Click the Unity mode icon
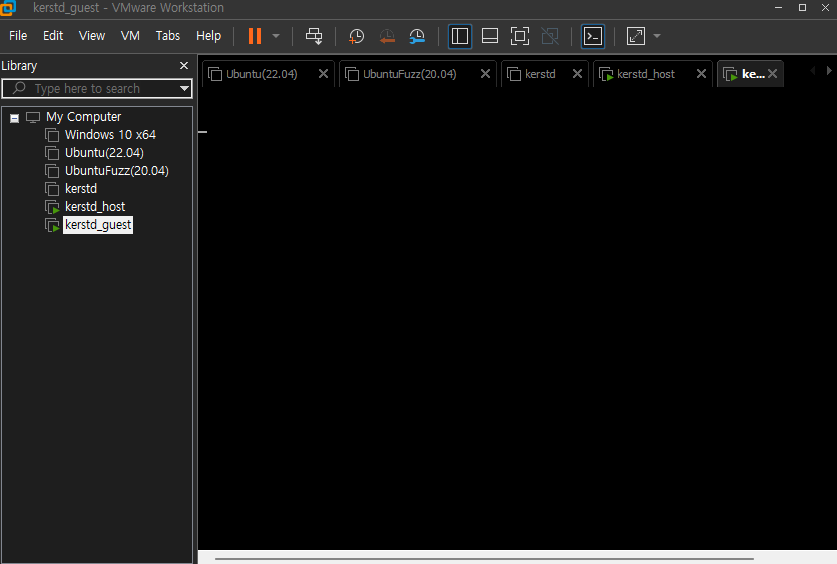 pyautogui.click(x=550, y=36)
